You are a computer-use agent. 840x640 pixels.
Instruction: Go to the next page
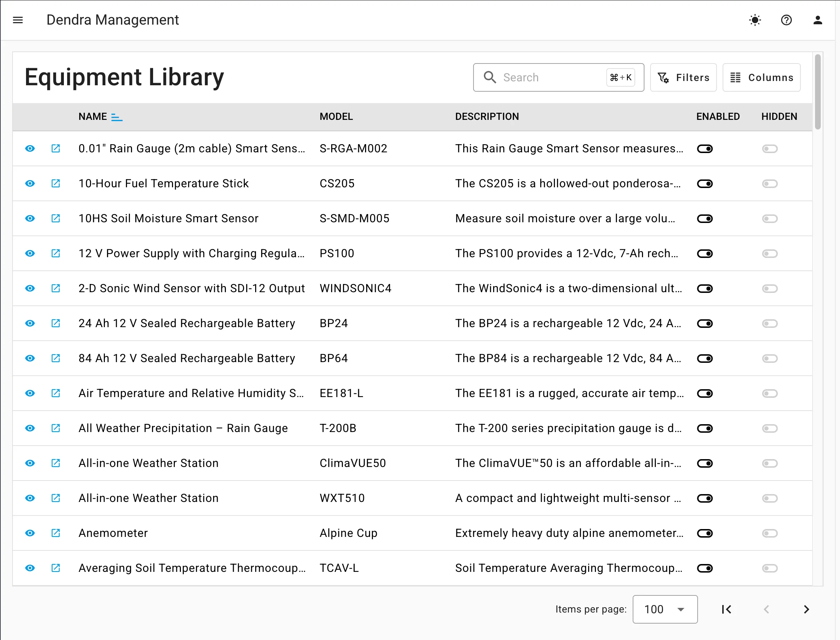(806, 610)
